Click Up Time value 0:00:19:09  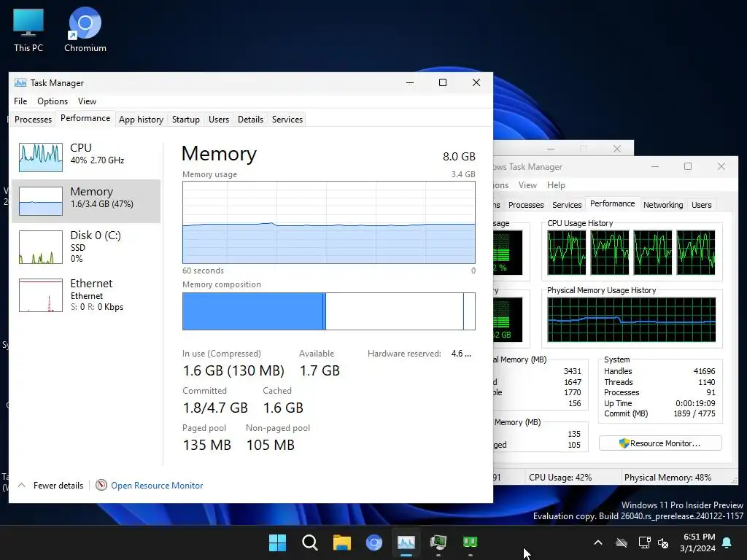pos(695,402)
